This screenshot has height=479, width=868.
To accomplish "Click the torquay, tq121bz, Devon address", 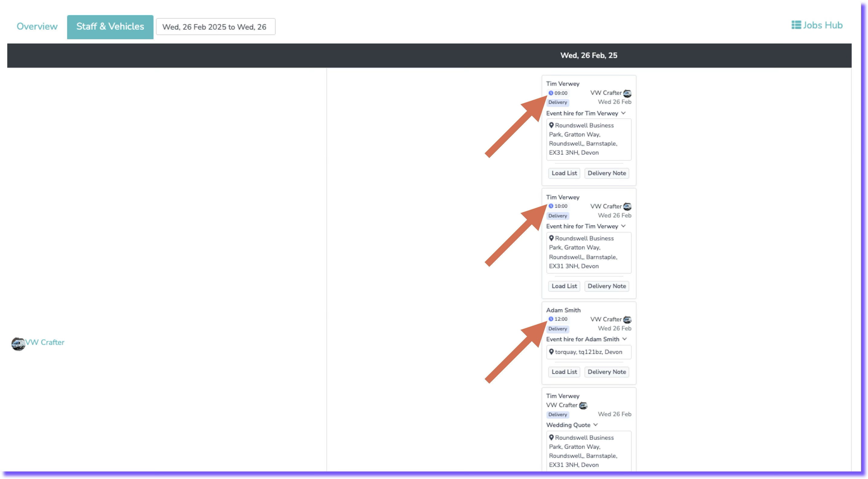I will [x=588, y=352].
